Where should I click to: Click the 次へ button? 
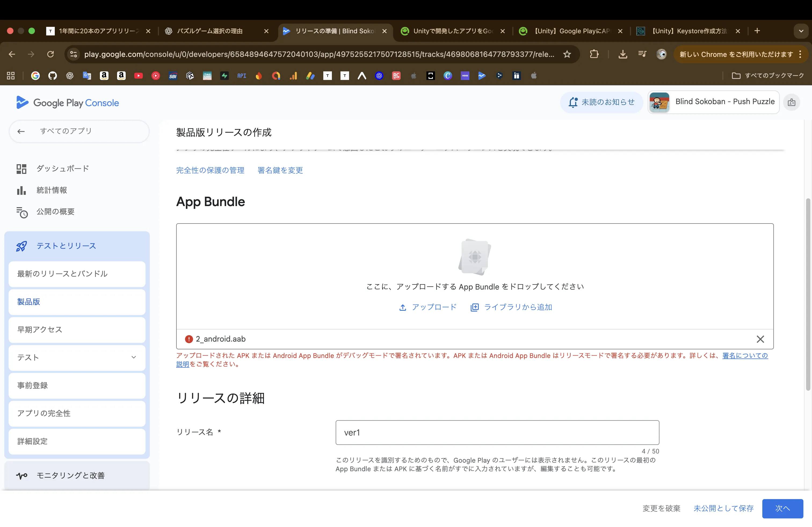783,508
